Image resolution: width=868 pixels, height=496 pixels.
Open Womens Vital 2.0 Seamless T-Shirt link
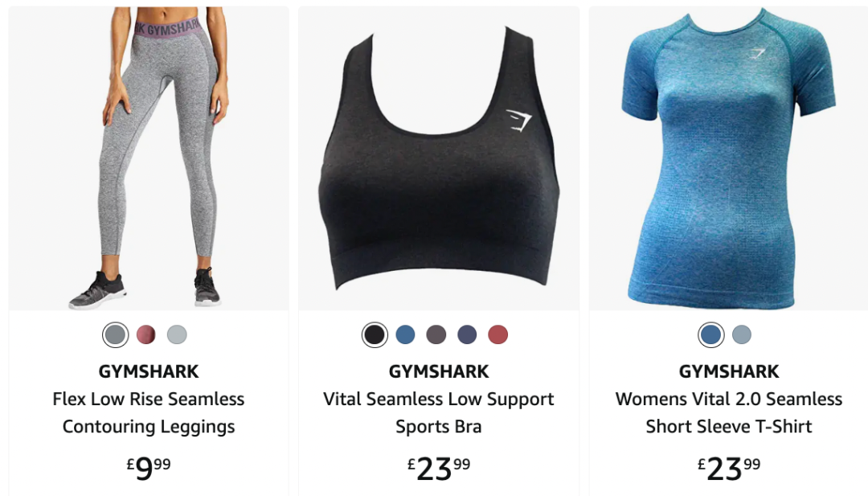click(728, 413)
